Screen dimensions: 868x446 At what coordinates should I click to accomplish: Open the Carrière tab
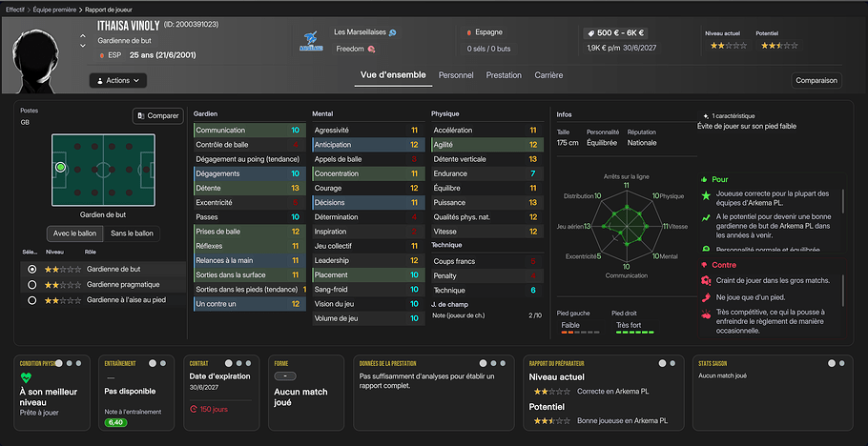(548, 75)
